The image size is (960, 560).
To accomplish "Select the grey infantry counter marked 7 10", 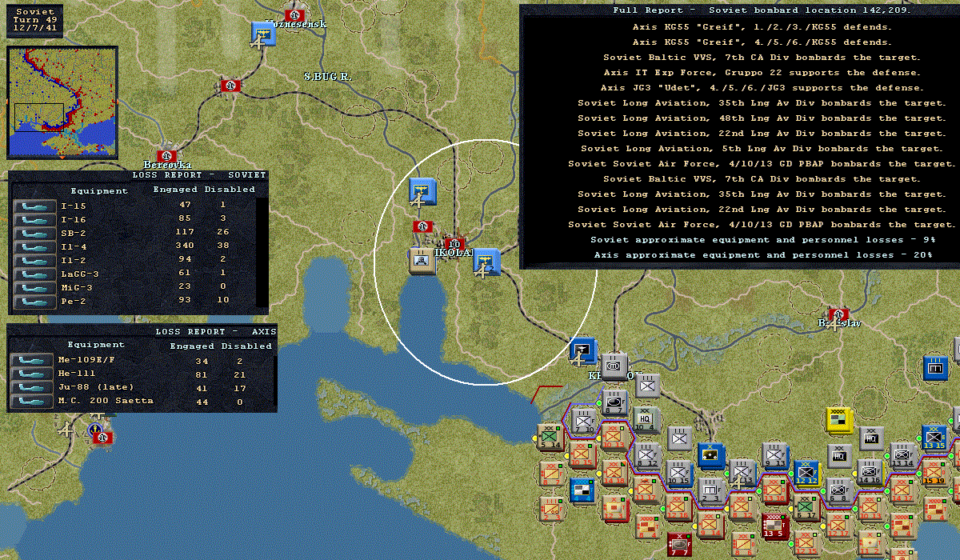I will coord(585,422).
